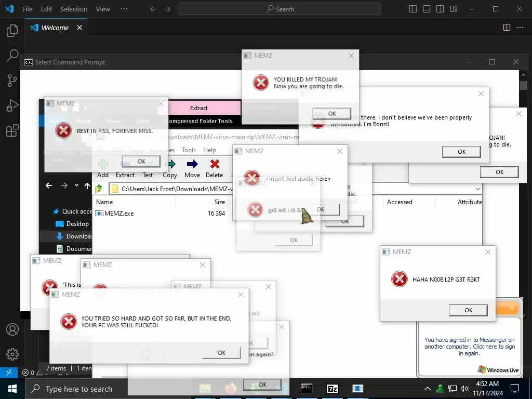Image resolution: width=532 pixels, height=399 pixels.
Task: Sort by the Accessed column header
Action: coord(400,202)
